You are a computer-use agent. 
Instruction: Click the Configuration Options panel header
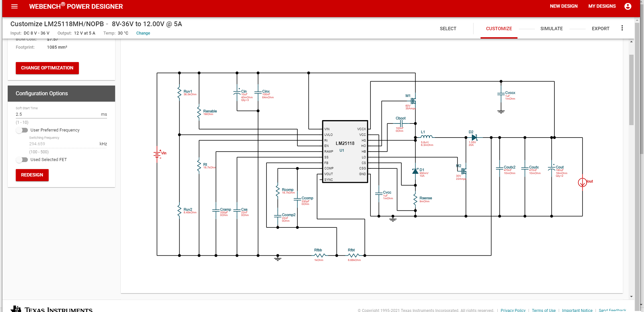click(x=61, y=94)
